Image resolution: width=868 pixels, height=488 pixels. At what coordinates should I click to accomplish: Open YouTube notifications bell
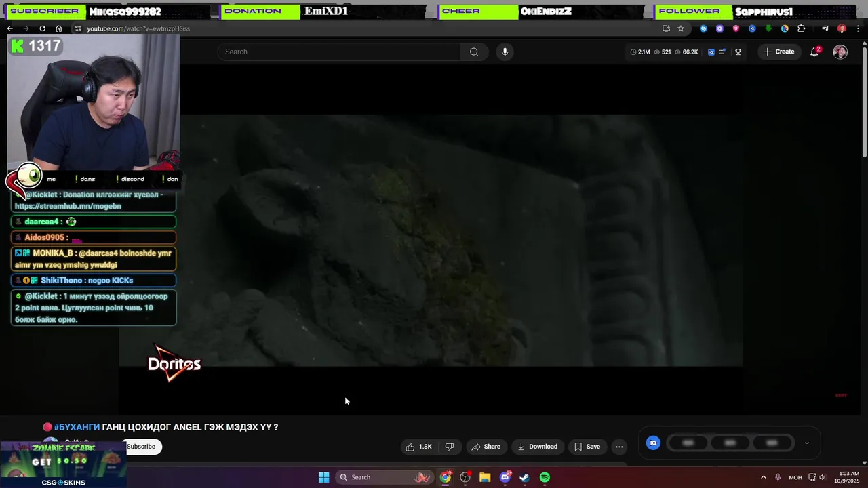(x=815, y=52)
